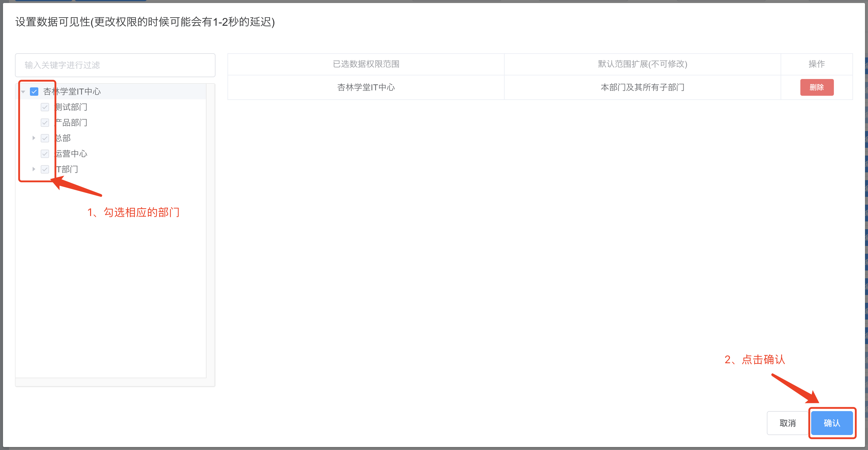Toggle the 运营中心 checkbox

pos(45,153)
